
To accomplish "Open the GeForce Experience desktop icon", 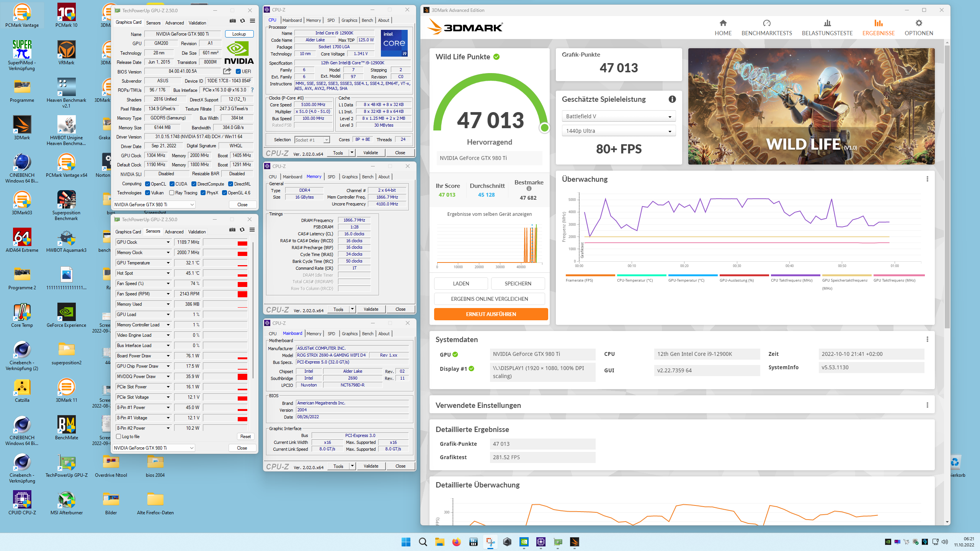I will pos(66,316).
